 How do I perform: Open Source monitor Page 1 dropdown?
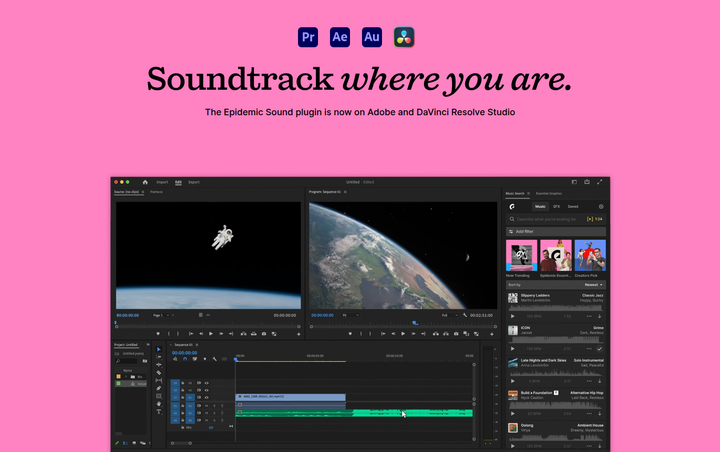click(161, 315)
